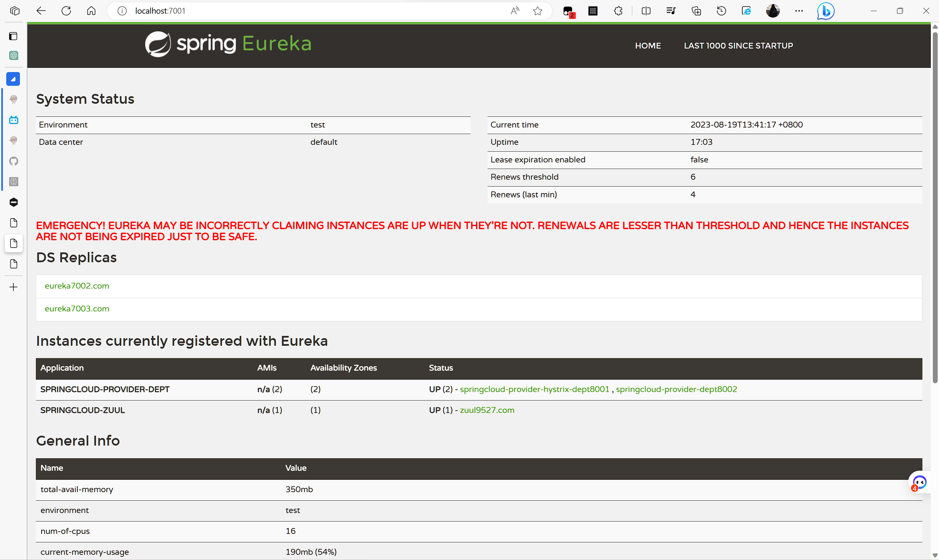The image size is (939, 560).
Task: Click the red EMERGENCY warning message
Action: [x=472, y=231]
